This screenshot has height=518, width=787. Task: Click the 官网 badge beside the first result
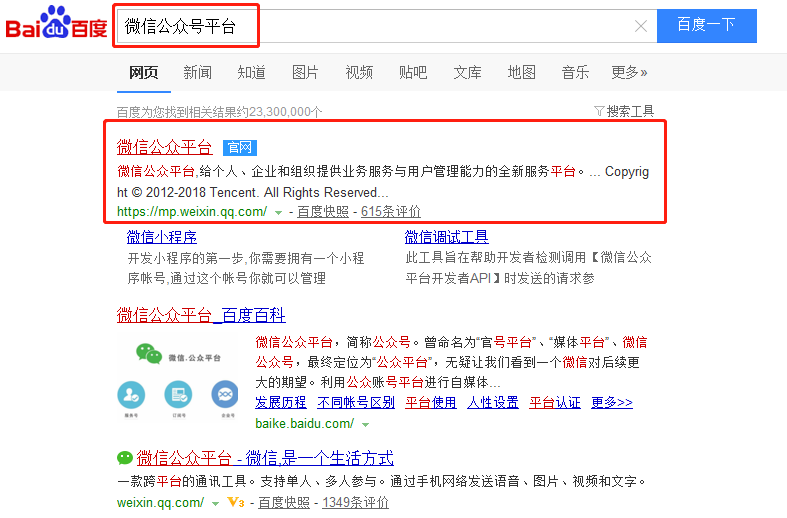[x=239, y=148]
